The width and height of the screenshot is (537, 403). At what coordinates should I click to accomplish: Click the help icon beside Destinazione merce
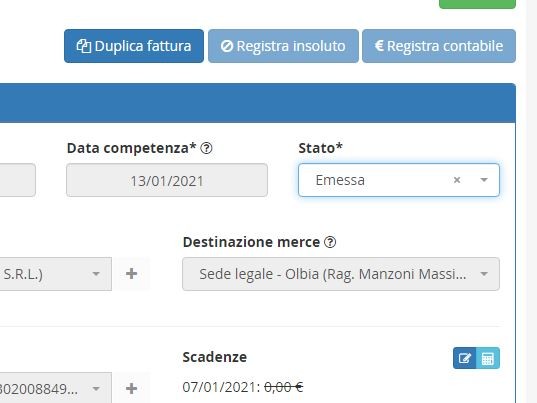tap(330, 242)
